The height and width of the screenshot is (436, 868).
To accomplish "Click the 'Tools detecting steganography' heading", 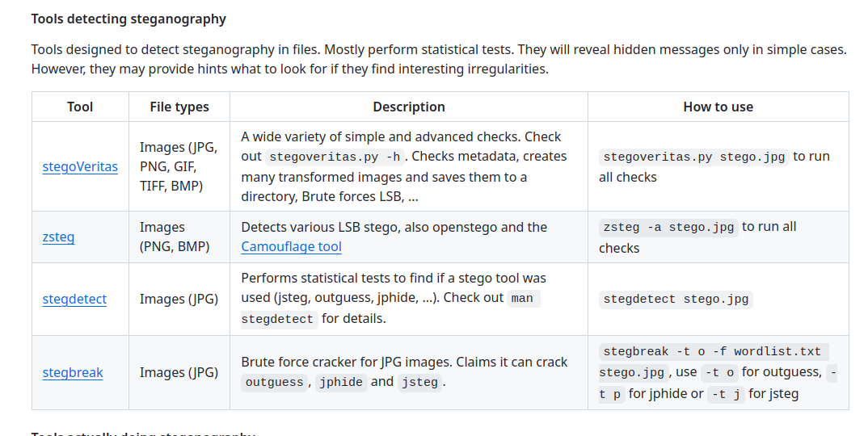I will tap(129, 19).
